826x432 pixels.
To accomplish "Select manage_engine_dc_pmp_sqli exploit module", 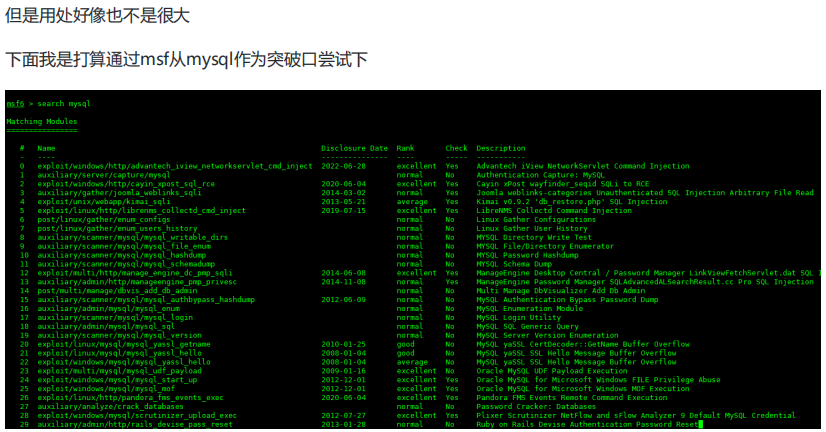I will coord(135,273).
